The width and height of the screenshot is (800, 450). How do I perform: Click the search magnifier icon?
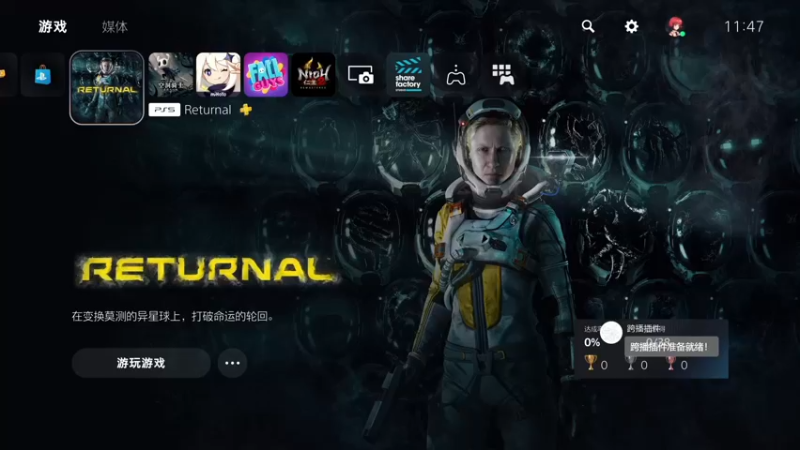[x=588, y=26]
